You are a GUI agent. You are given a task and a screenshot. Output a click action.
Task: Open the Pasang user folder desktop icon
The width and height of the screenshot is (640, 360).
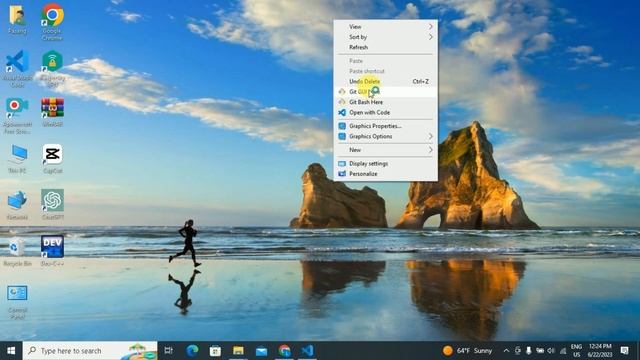[17, 20]
